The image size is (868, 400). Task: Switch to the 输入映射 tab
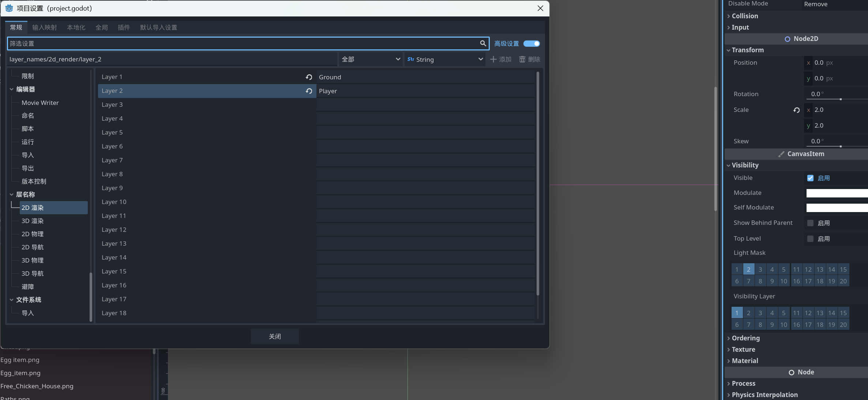44,27
